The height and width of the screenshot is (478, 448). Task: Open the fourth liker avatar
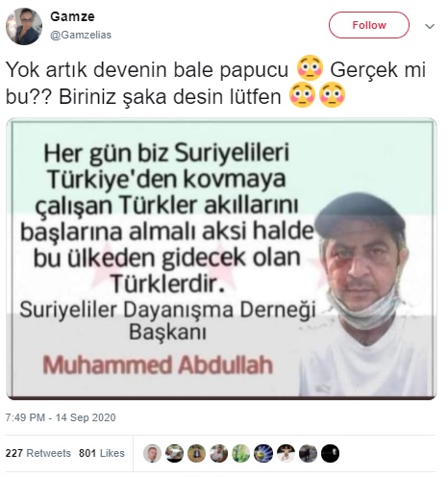point(219,453)
